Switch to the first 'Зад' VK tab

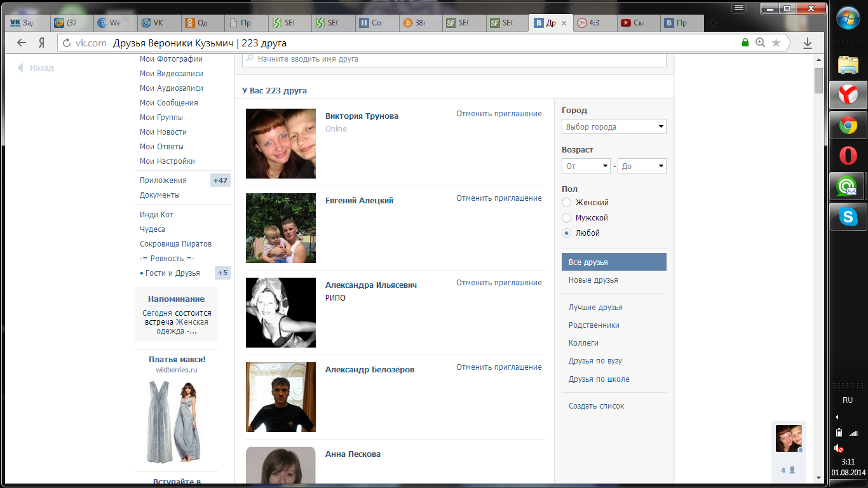[x=27, y=23]
